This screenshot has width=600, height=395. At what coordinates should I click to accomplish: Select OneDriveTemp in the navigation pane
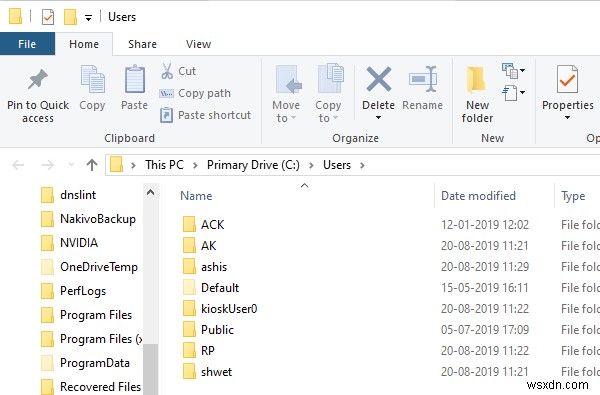(x=89, y=267)
